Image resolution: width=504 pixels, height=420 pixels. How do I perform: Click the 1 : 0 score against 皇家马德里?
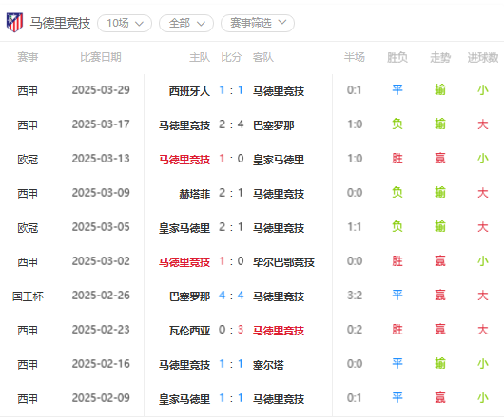point(231,159)
